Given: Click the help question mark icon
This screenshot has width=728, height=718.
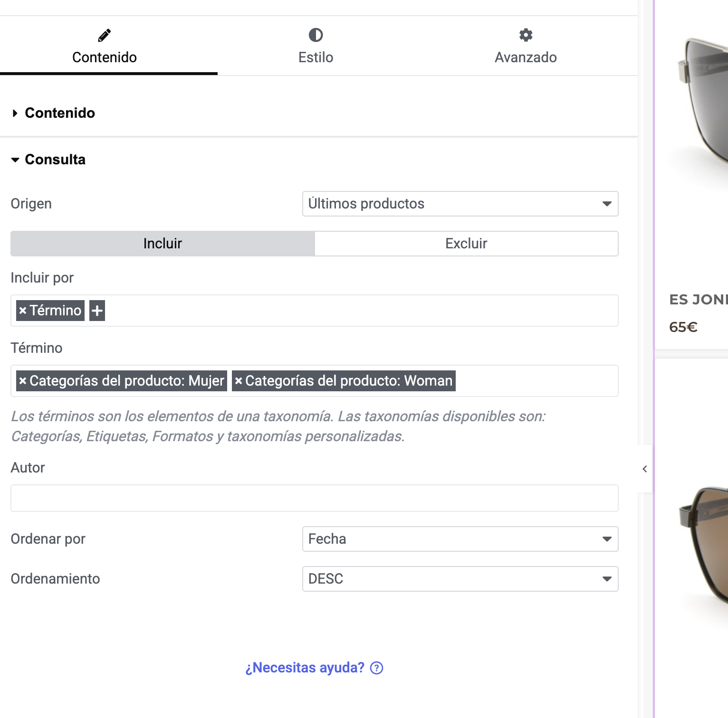Looking at the screenshot, I should pos(377,668).
